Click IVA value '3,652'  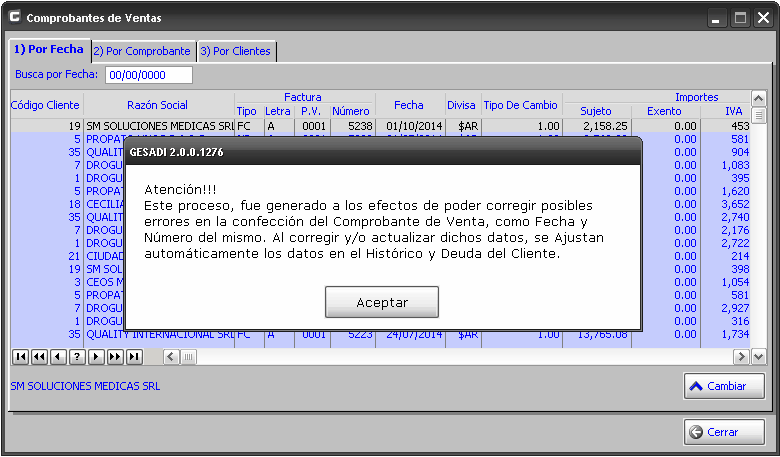click(x=735, y=204)
